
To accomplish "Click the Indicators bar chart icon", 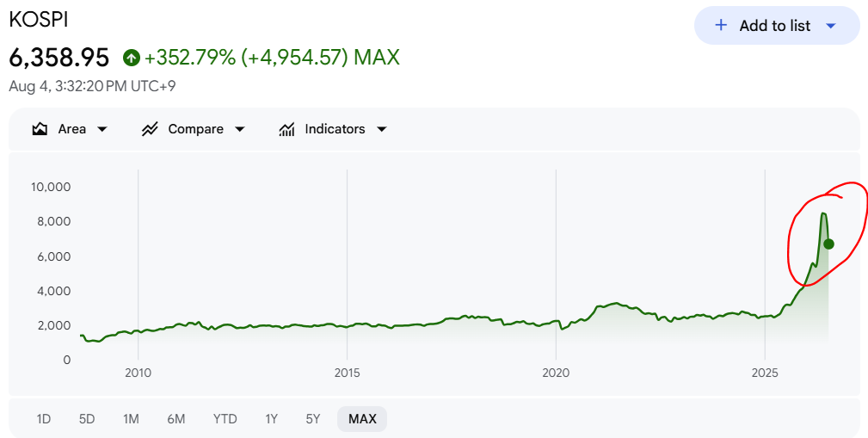I will (x=286, y=130).
